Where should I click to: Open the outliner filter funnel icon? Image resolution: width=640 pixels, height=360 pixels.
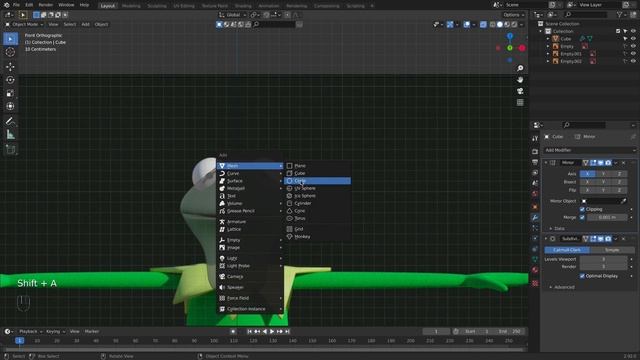pyautogui.click(x=620, y=15)
